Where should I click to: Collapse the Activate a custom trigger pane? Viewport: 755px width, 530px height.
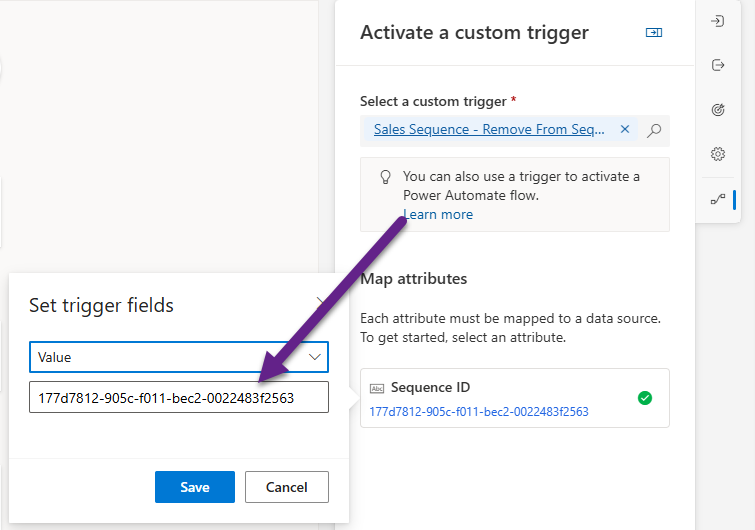(654, 33)
